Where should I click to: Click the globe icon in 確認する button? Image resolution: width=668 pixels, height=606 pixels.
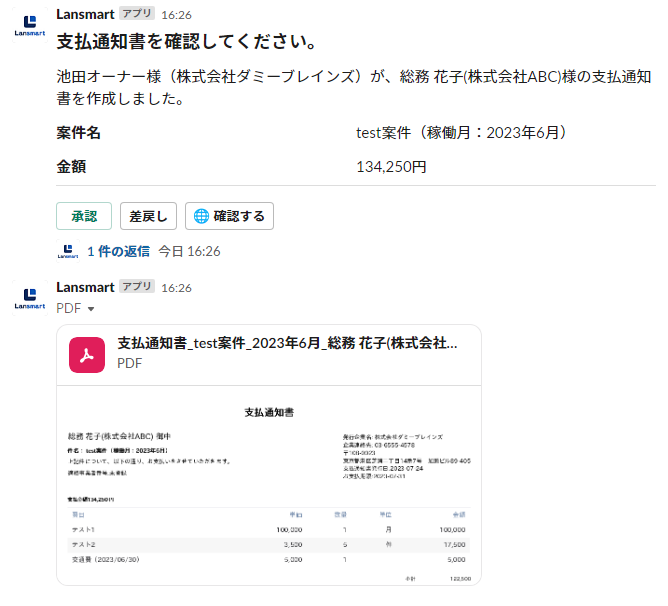coord(201,216)
